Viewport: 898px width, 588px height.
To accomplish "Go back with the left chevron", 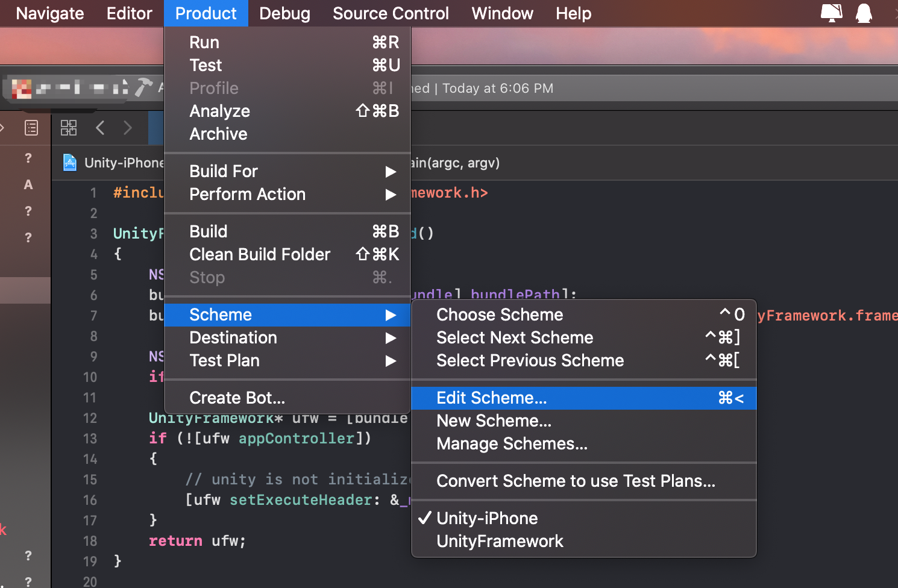I will [x=101, y=128].
